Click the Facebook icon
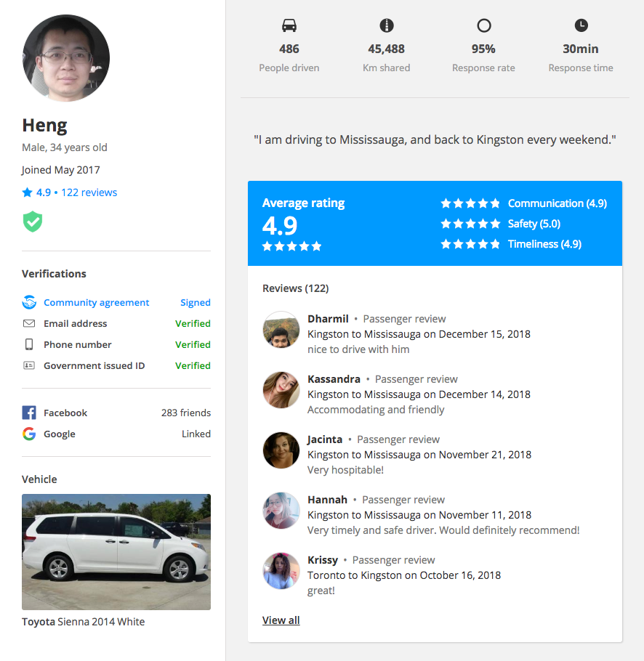Screen dimensions: 644x661 pos(28,413)
